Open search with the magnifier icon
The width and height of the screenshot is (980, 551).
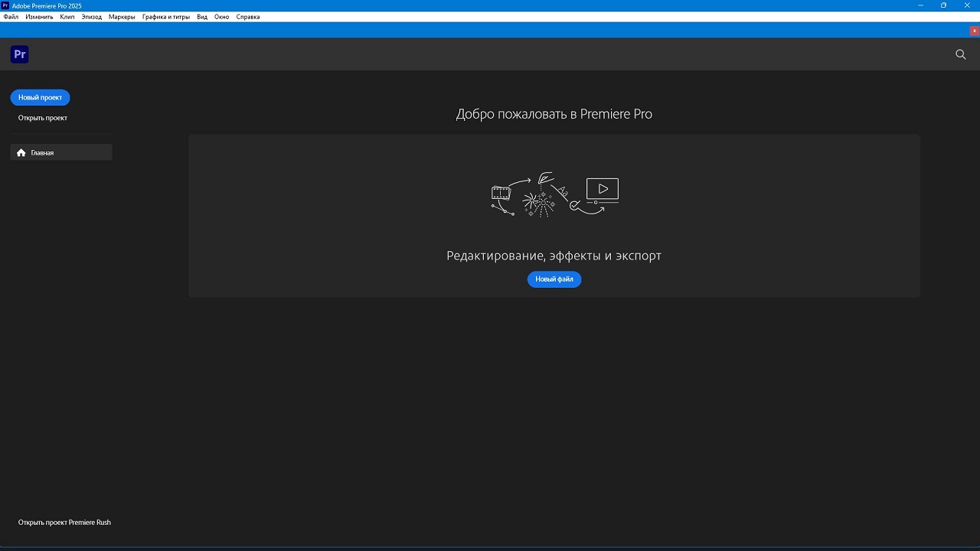[x=961, y=54]
